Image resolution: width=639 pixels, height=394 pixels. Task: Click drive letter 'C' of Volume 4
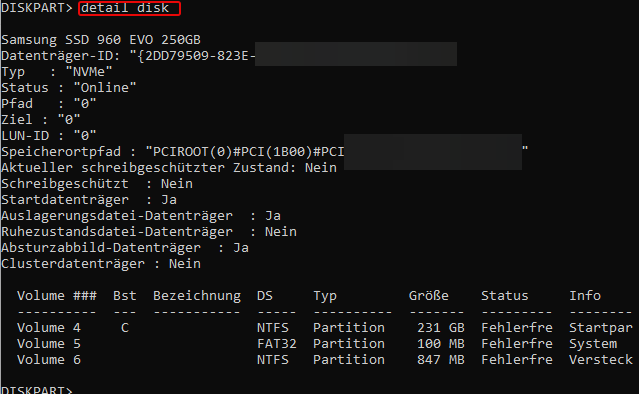[125, 328]
